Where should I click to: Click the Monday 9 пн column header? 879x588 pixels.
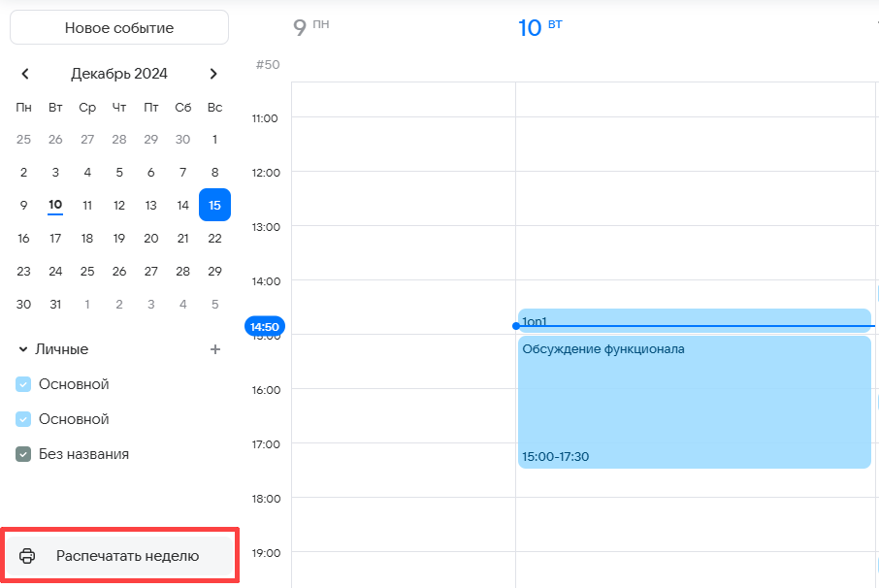click(x=311, y=27)
